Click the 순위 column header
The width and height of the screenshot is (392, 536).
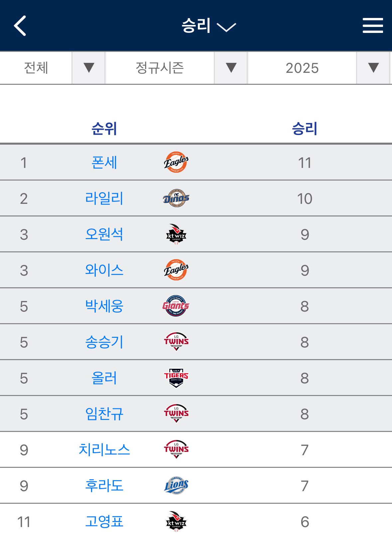[104, 129]
